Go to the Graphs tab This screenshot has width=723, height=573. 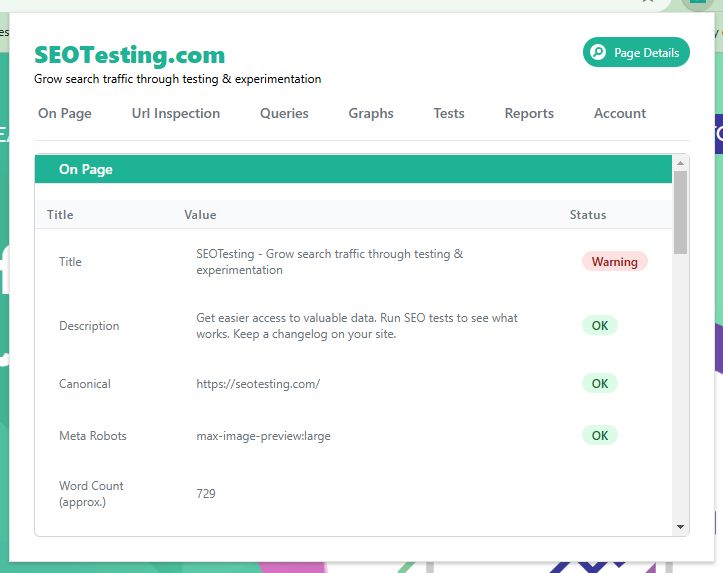(x=371, y=113)
